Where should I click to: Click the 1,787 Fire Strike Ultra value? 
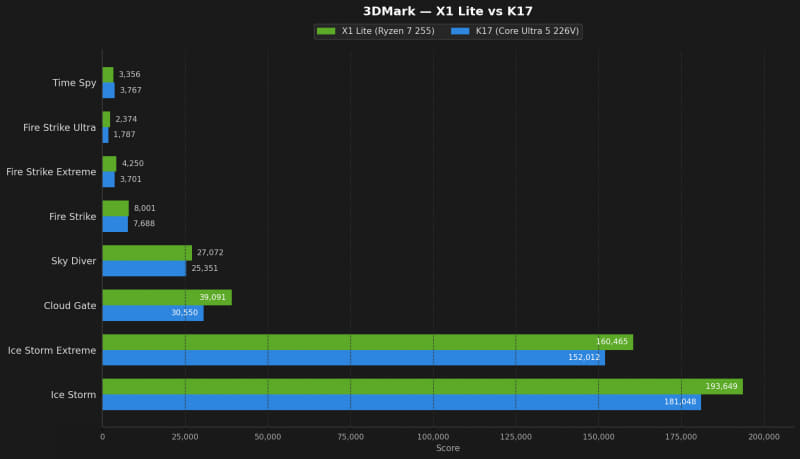point(124,135)
